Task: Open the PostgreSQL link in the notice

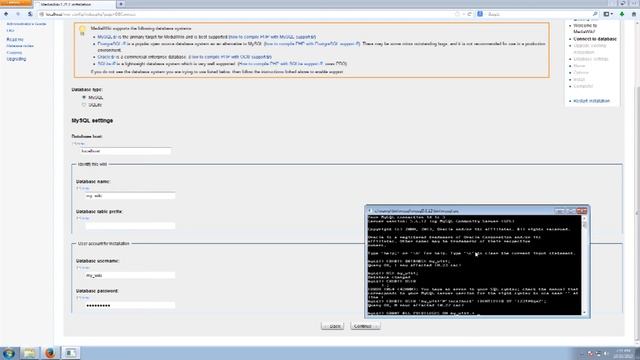Action: coord(113,44)
